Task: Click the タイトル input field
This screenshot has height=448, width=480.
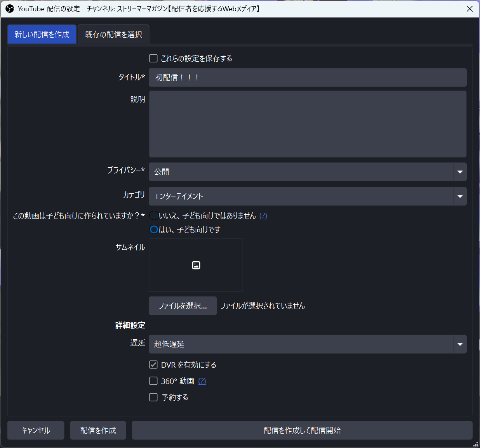Action: tap(308, 78)
